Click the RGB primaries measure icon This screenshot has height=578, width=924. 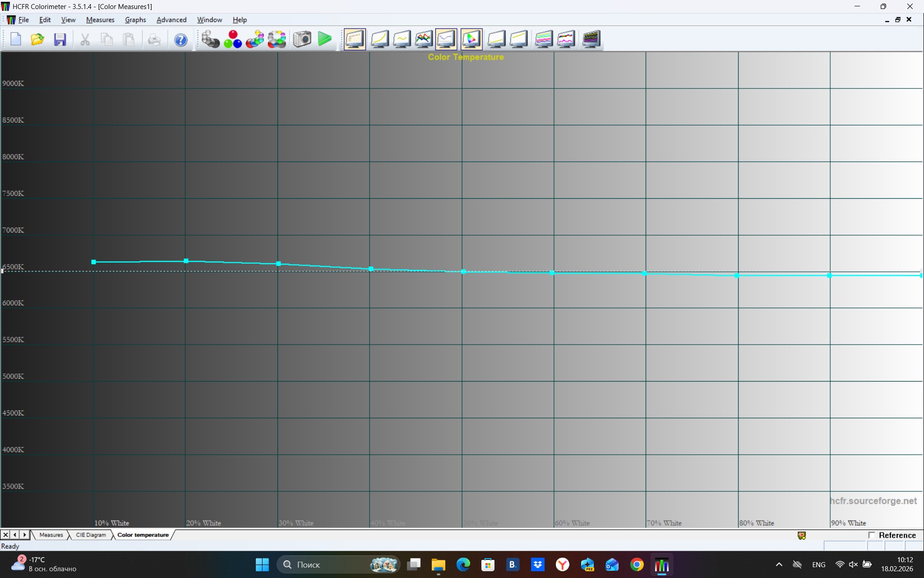coord(233,39)
